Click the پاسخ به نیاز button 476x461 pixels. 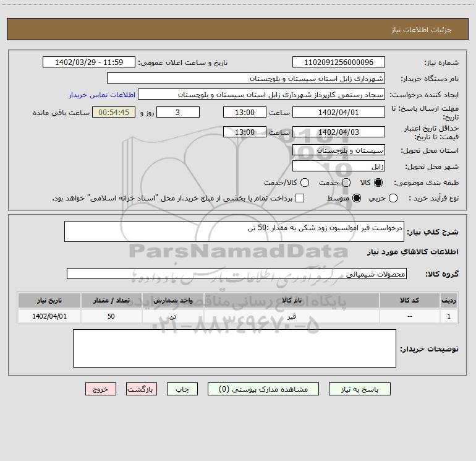pyautogui.click(x=359, y=389)
